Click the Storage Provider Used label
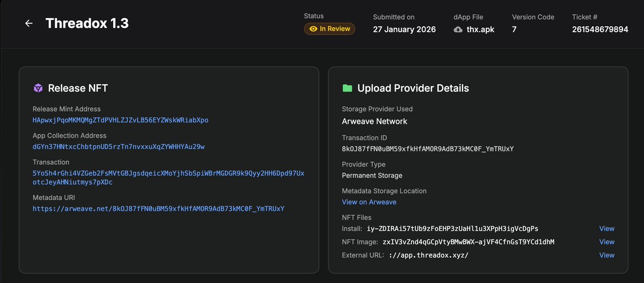 pos(377,109)
